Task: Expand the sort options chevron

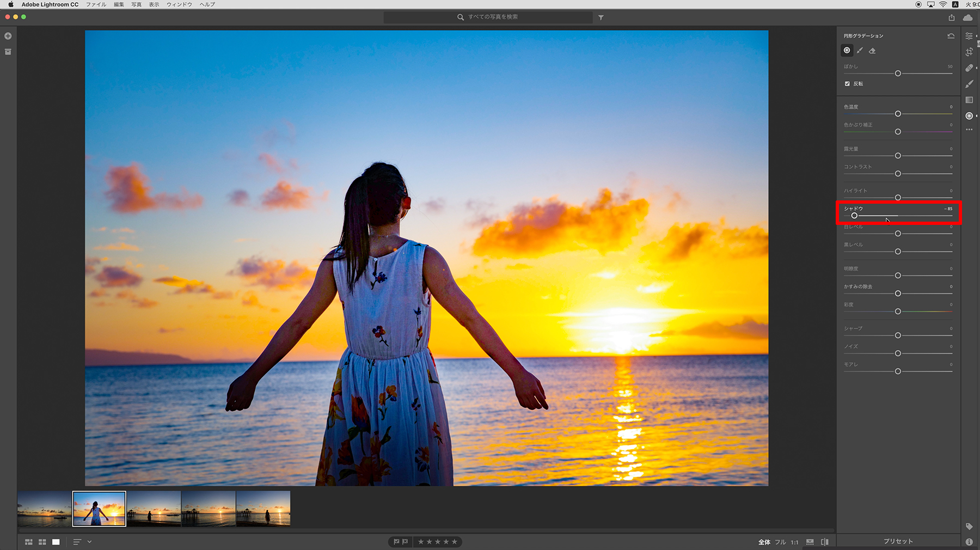Action: coord(89,542)
